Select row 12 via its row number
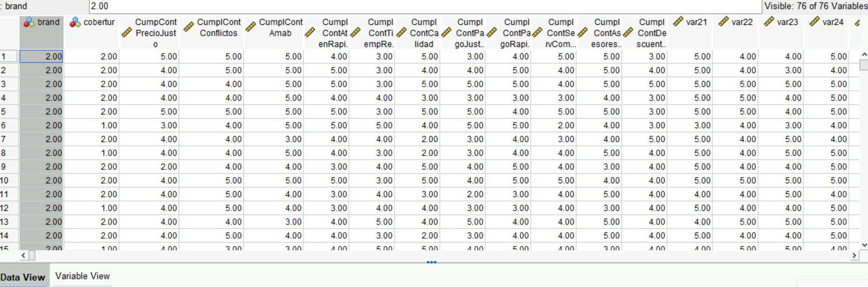 tap(9, 208)
